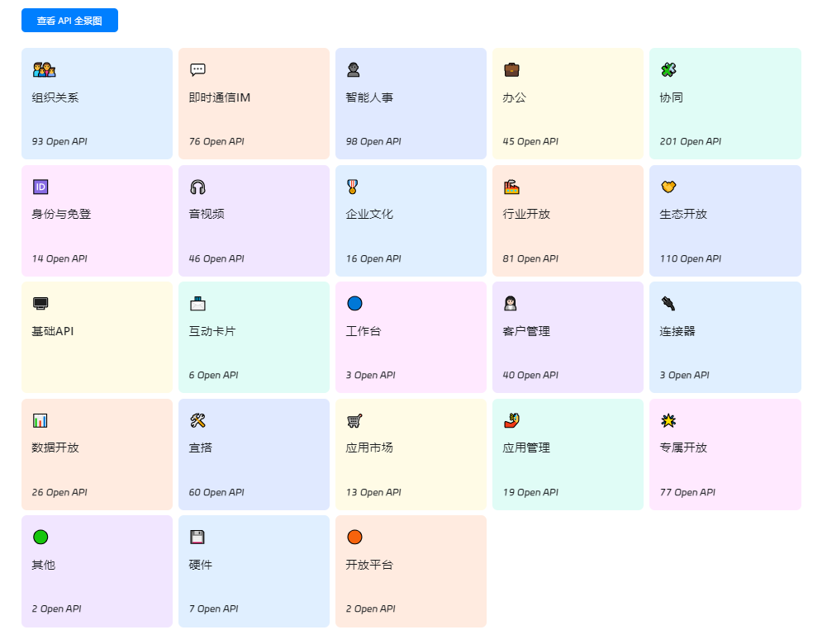Click the 93 Open API count
827x644 pixels.
pos(59,141)
